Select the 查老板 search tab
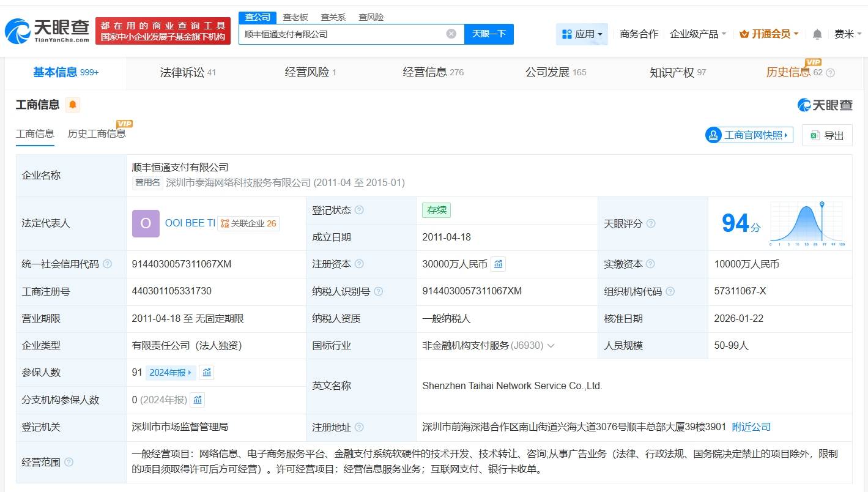The image size is (868, 492). (x=295, y=17)
